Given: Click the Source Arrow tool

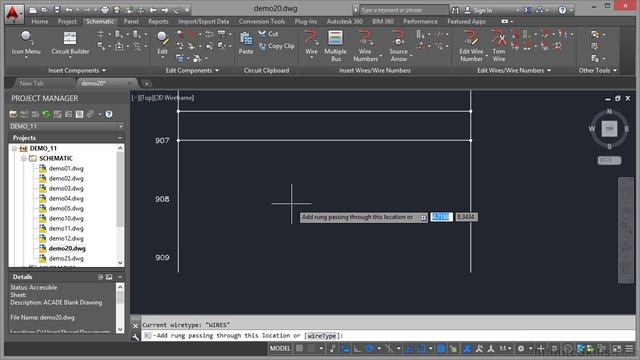Looking at the screenshot, I should (398, 46).
